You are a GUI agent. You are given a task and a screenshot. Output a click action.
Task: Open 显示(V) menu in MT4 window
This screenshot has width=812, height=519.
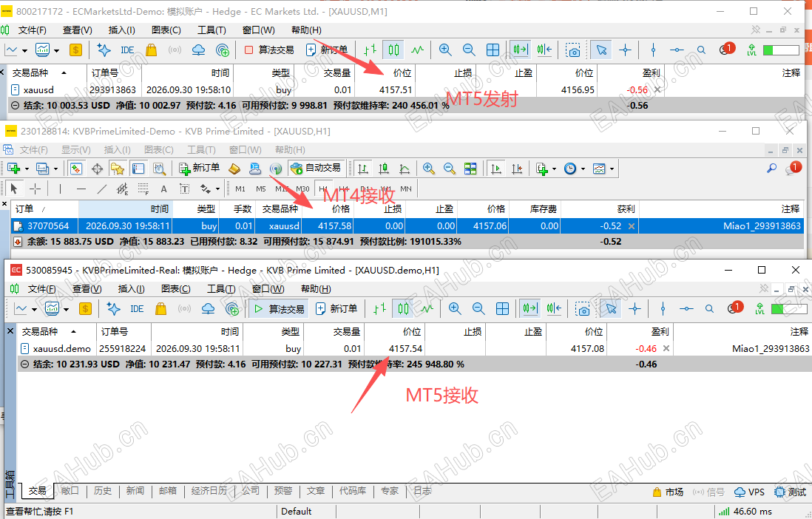[76, 150]
